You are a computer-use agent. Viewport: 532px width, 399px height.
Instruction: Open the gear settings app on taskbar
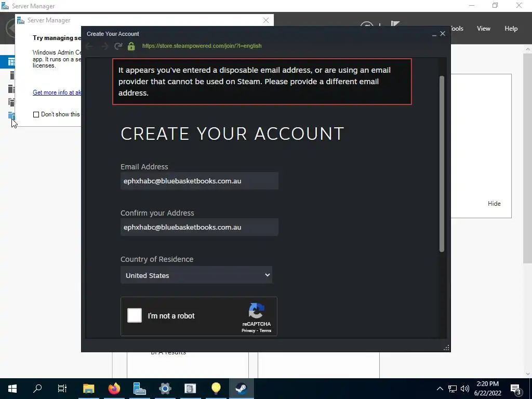point(165,389)
